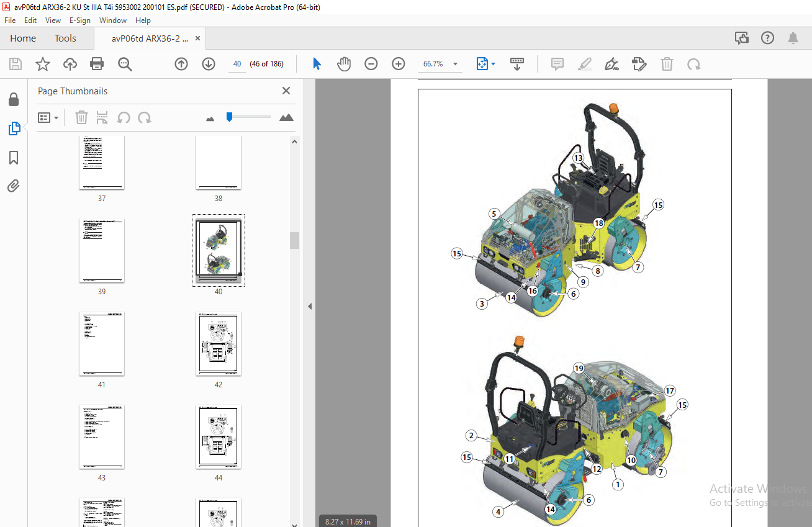Select page 38 thumbnail
812x527 pixels.
pos(219,163)
